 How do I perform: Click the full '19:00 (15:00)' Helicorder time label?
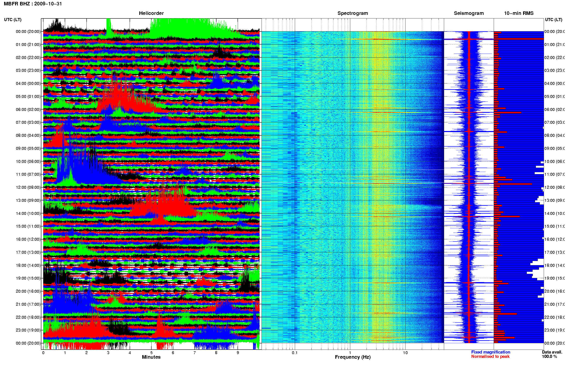coord(28,278)
